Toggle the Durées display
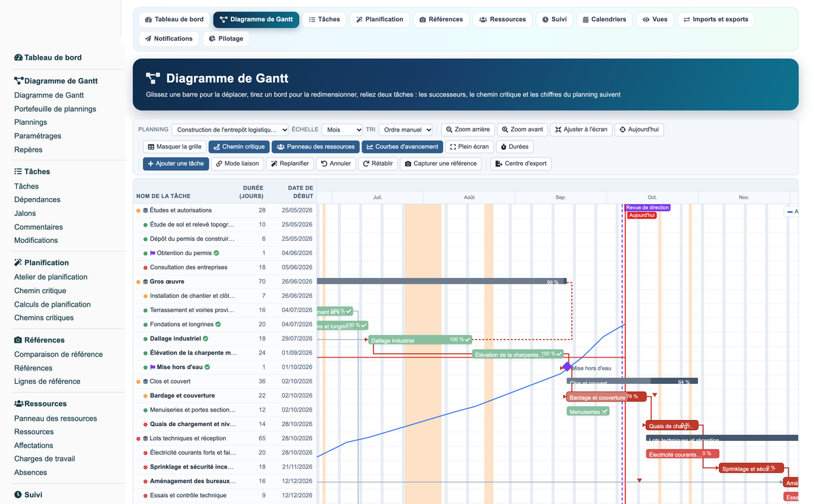This screenshot has width=814, height=504. point(514,147)
